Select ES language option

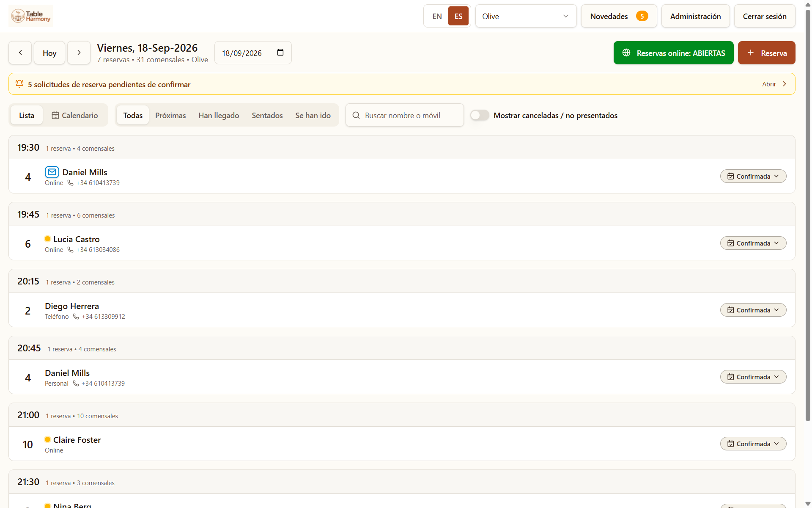[458, 16]
